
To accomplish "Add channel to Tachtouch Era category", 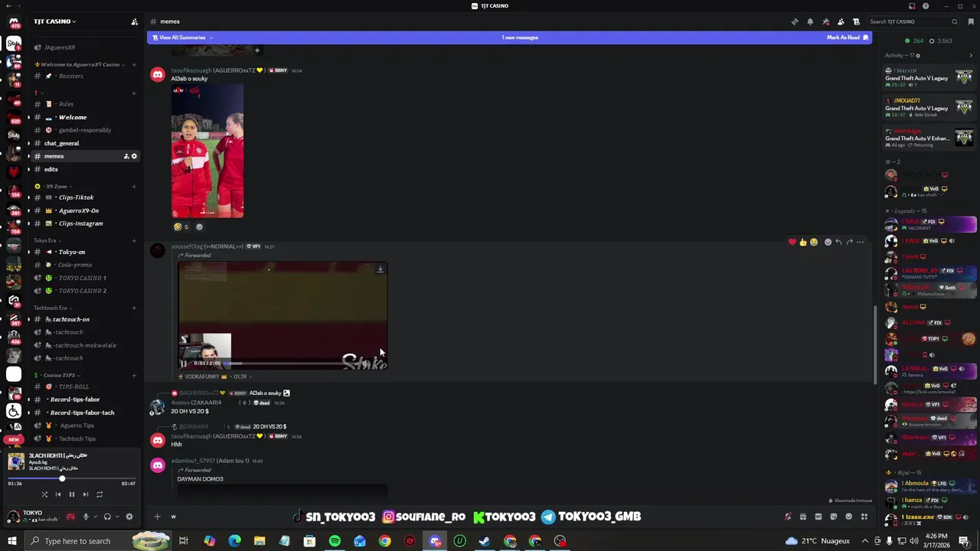I will (134, 308).
